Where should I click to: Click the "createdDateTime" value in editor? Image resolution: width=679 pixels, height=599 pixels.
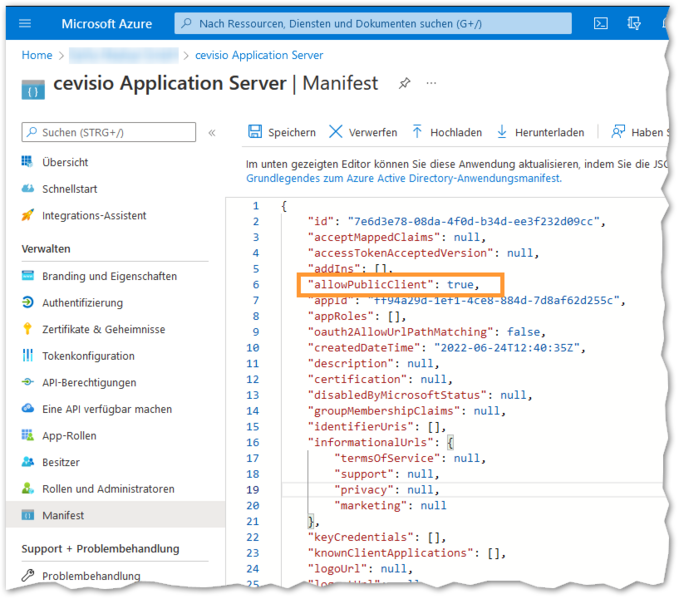pyautogui.click(x=507, y=348)
